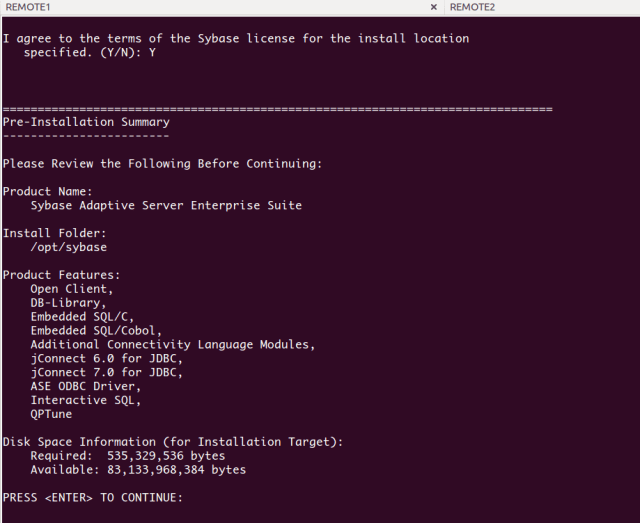Viewport: 640px width, 523px height.
Task: Click the 'Required: 535,329,536 bytes' line
Action: point(128,456)
